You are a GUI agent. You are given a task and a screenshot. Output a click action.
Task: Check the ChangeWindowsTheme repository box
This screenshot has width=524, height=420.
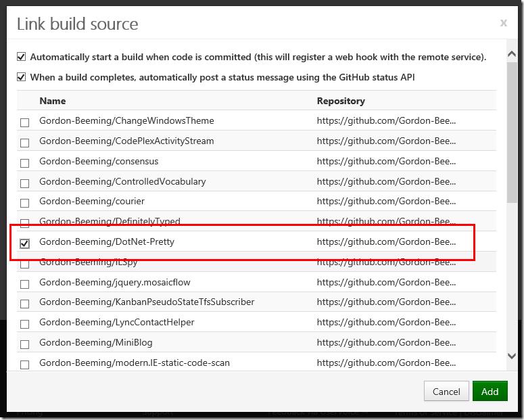(24, 122)
